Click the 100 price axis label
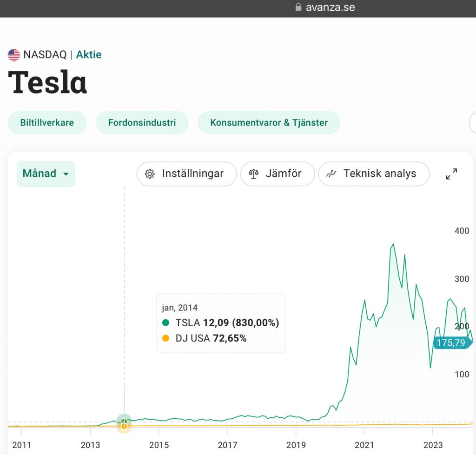 point(462,375)
